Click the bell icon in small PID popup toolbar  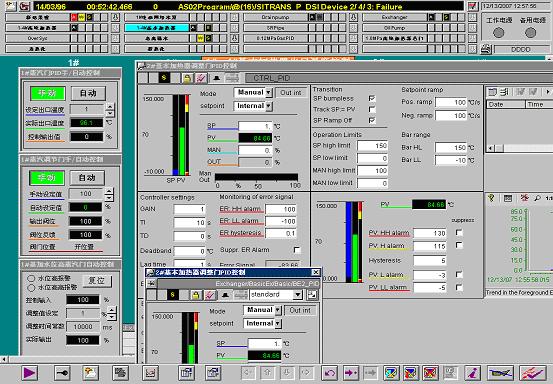(225, 295)
